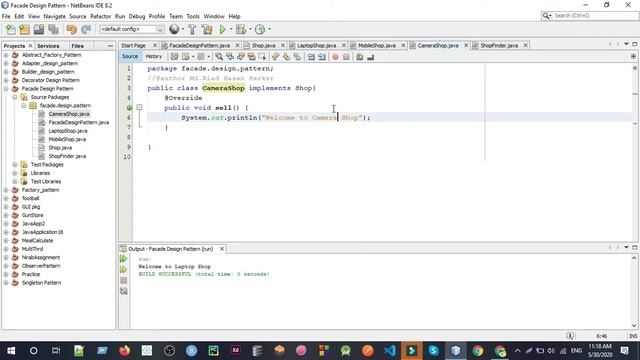The image size is (640, 360).
Task: Switch to History view button
Action: [x=154, y=56]
